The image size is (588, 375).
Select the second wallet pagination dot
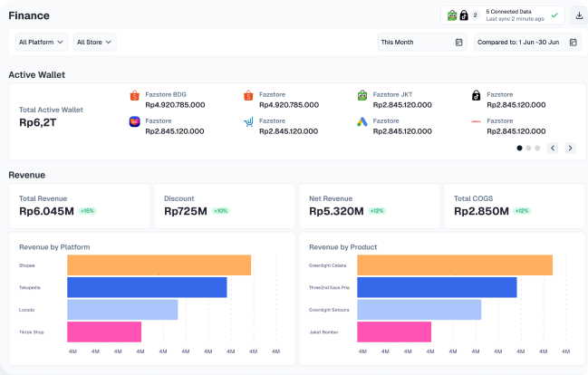click(528, 148)
